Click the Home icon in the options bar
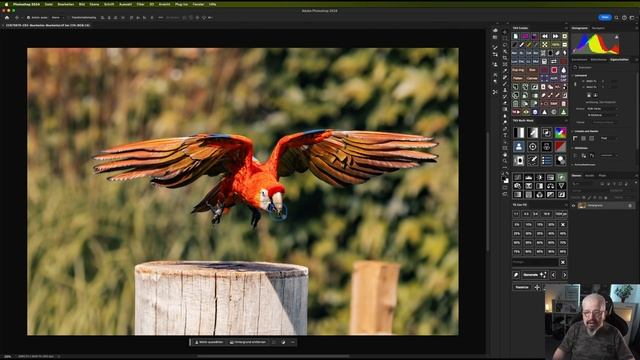Screen dimensions: 640x360 click(x=7, y=18)
